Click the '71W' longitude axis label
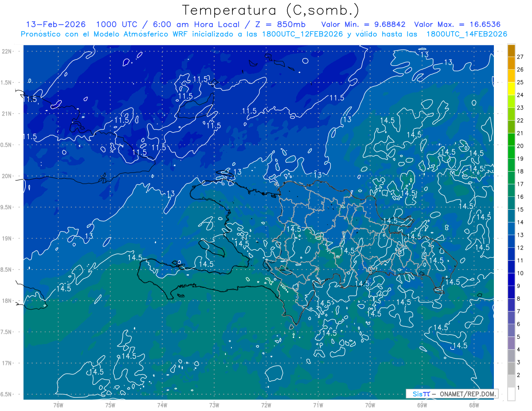 pyautogui.click(x=318, y=405)
